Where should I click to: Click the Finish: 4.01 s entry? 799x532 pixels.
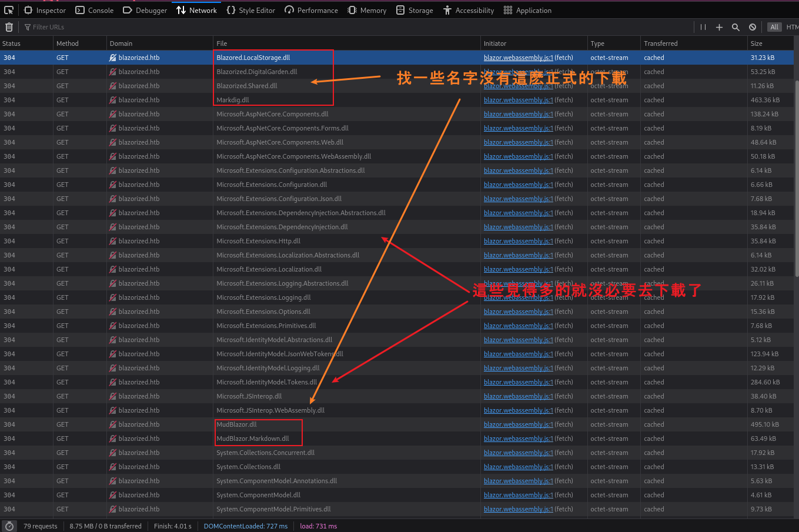(173, 526)
